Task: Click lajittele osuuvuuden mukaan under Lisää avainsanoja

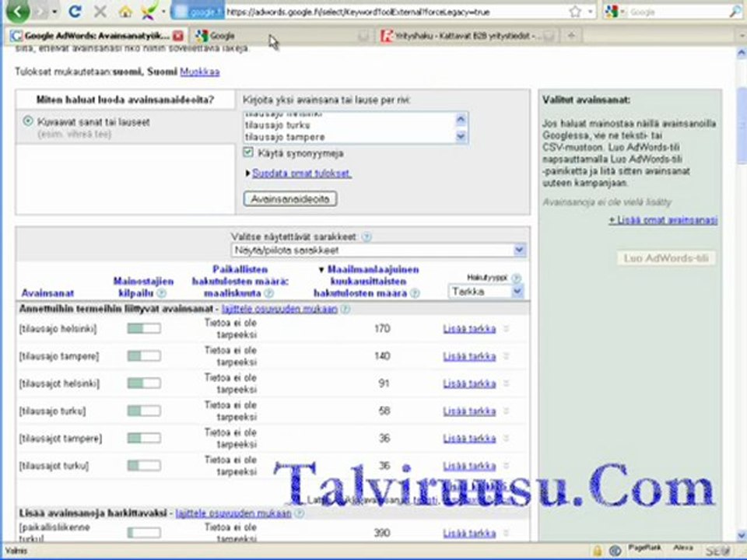Action: (233, 513)
